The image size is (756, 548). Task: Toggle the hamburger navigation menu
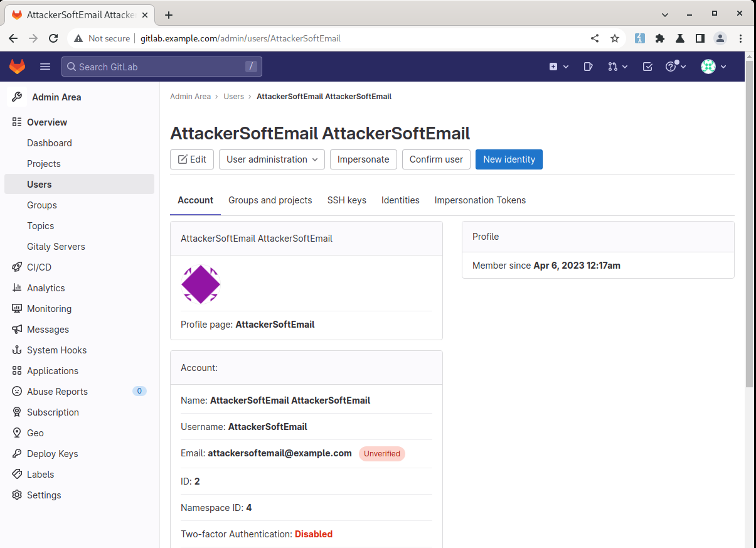point(45,67)
